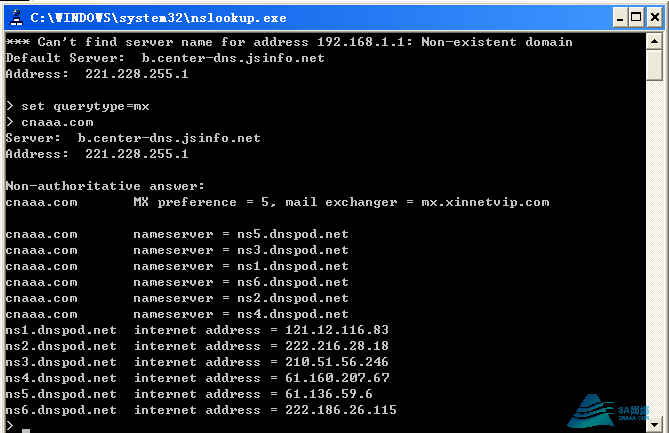Click the 192.168.1.1 address in error line

click(361, 42)
